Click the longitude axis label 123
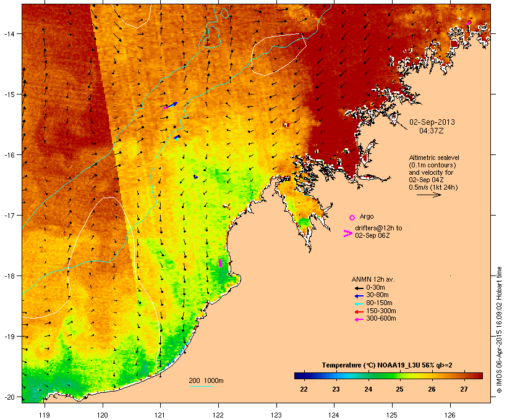Screen dimensions: 507x420 [x=276, y=415]
